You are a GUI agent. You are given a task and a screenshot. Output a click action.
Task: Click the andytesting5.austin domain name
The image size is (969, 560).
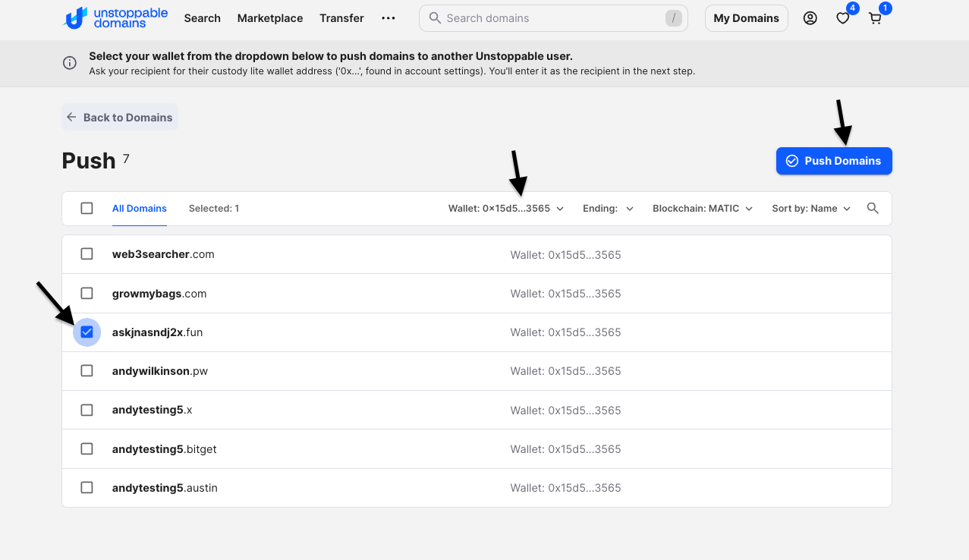tap(165, 488)
